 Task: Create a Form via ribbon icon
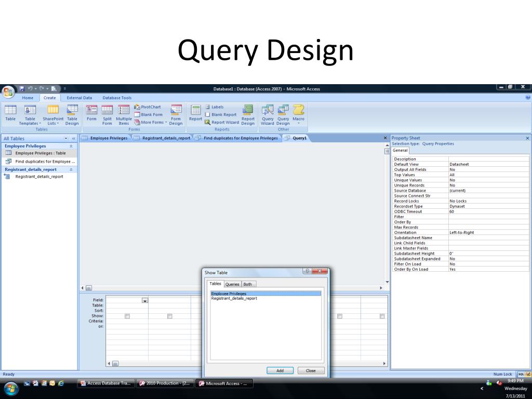pos(91,113)
